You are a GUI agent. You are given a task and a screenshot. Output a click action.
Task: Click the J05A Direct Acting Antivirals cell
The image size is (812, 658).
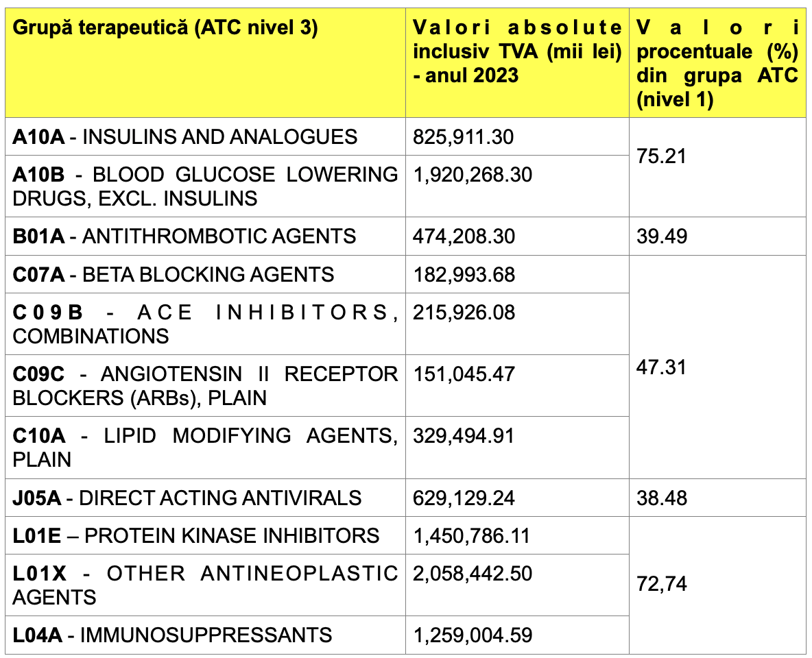206,498
